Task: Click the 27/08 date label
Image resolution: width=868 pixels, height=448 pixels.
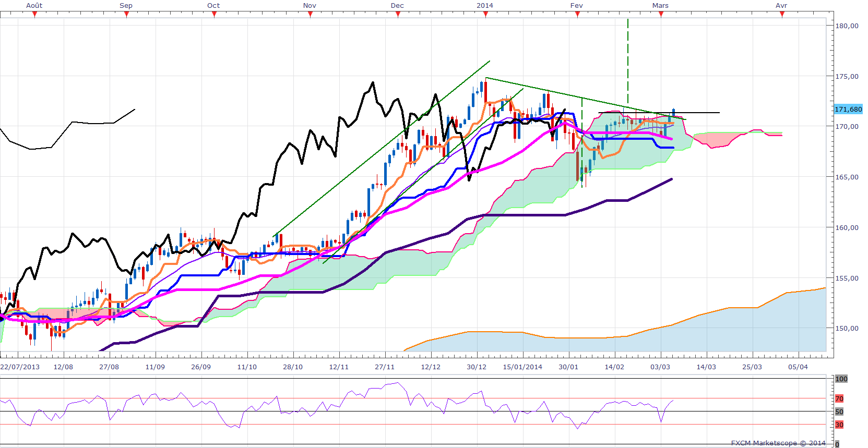Action: coord(109,367)
